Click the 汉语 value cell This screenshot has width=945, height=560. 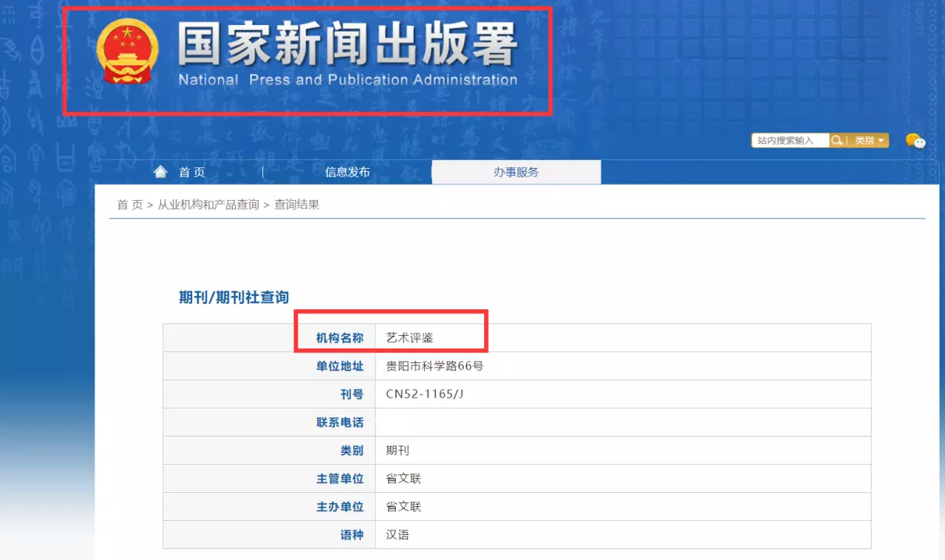(x=623, y=535)
